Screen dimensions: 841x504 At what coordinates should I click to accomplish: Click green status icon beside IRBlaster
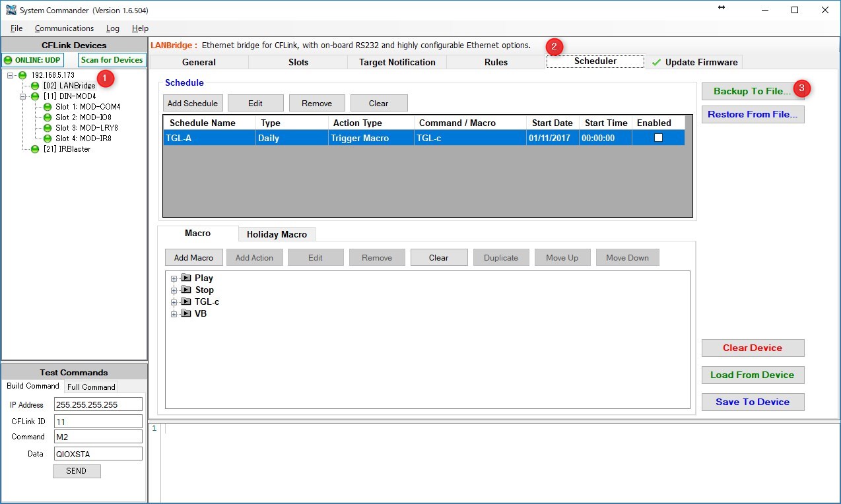click(35, 149)
